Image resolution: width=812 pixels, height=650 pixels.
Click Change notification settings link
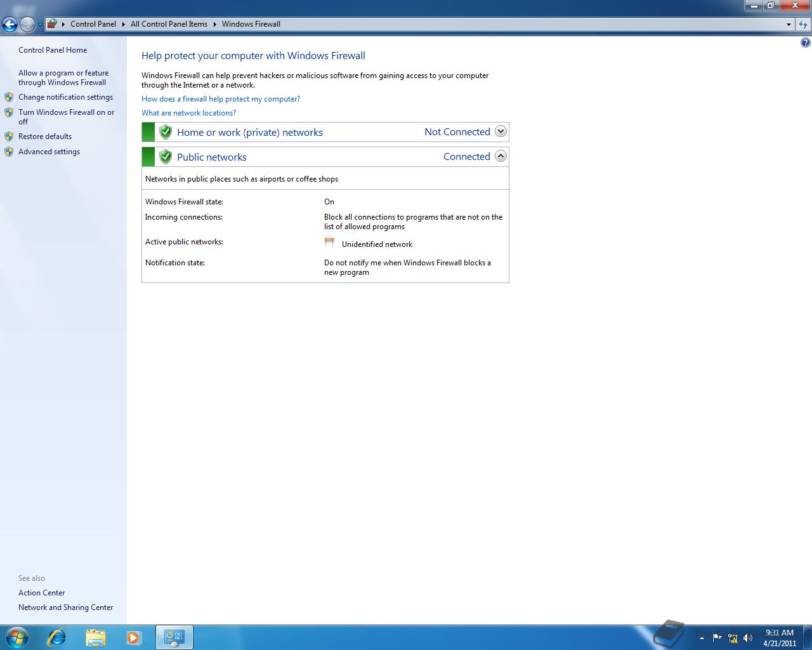65,97
